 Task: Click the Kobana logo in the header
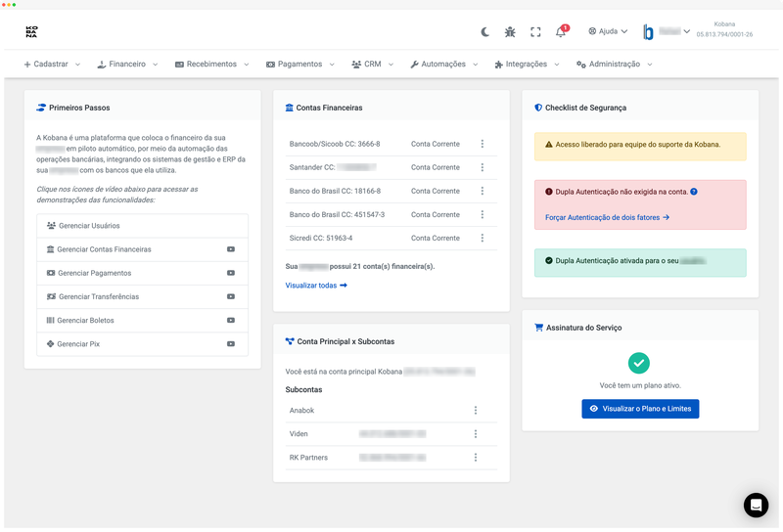click(31, 31)
